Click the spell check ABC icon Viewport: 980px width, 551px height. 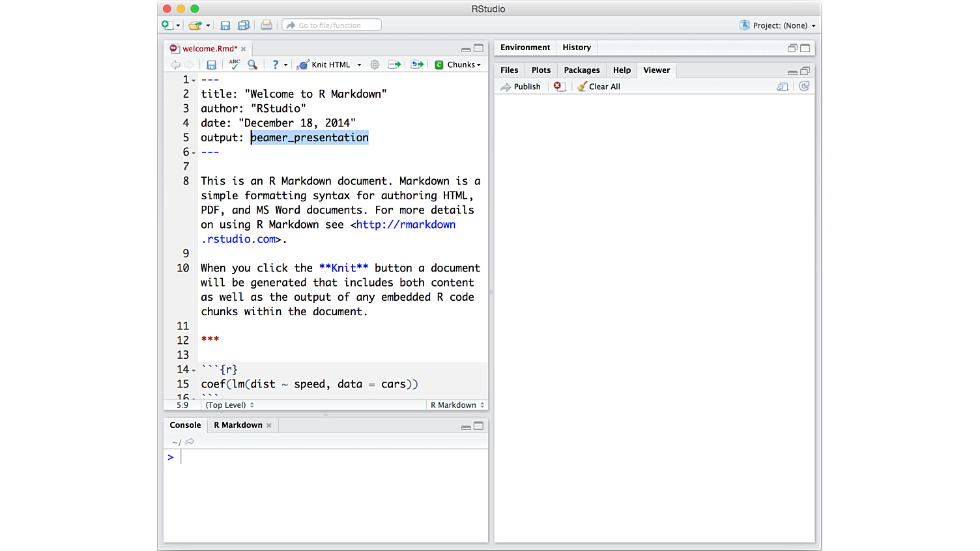click(234, 64)
